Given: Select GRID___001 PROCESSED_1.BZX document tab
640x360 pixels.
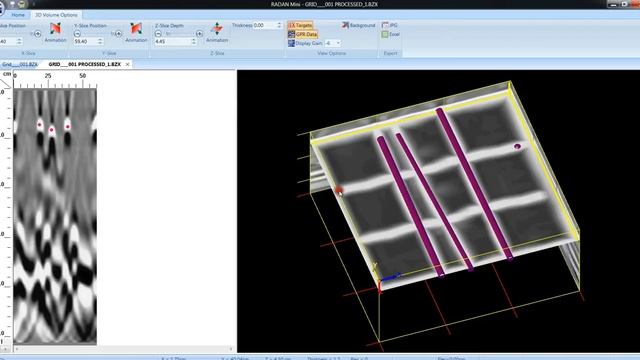Looking at the screenshot, I should click(x=84, y=64).
